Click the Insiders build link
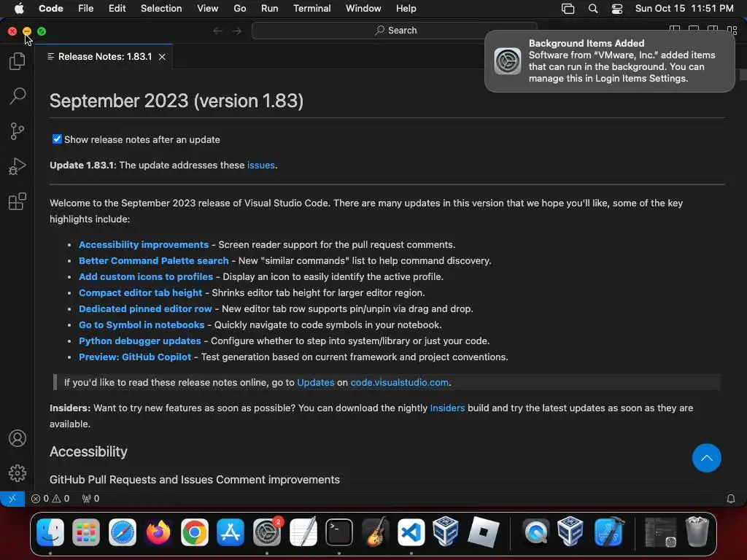The height and width of the screenshot is (560, 747). point(447,408)
